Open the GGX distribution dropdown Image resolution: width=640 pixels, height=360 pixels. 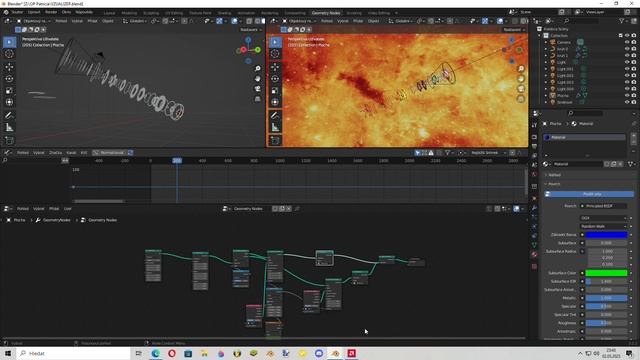603,218
